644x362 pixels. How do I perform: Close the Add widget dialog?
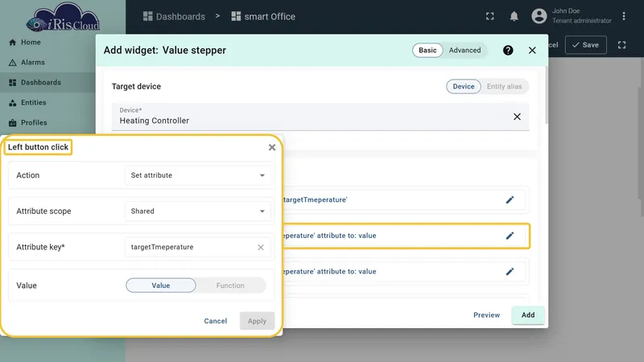(x=532, y=50)
